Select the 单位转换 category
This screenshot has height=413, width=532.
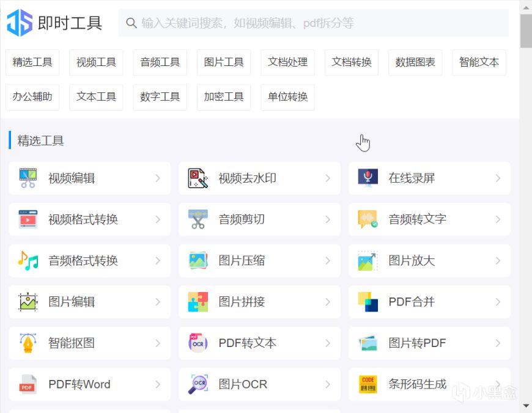288,97
